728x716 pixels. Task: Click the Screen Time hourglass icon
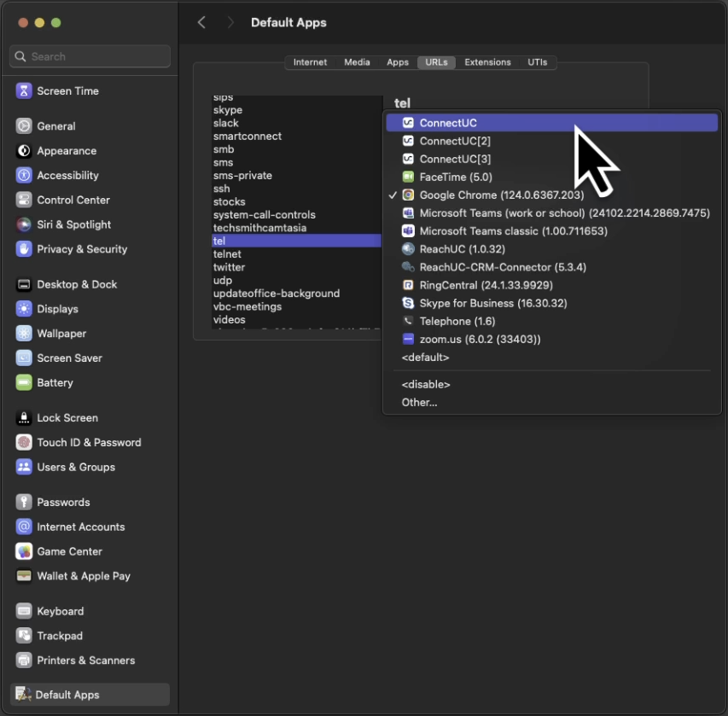tap(24, 91)
